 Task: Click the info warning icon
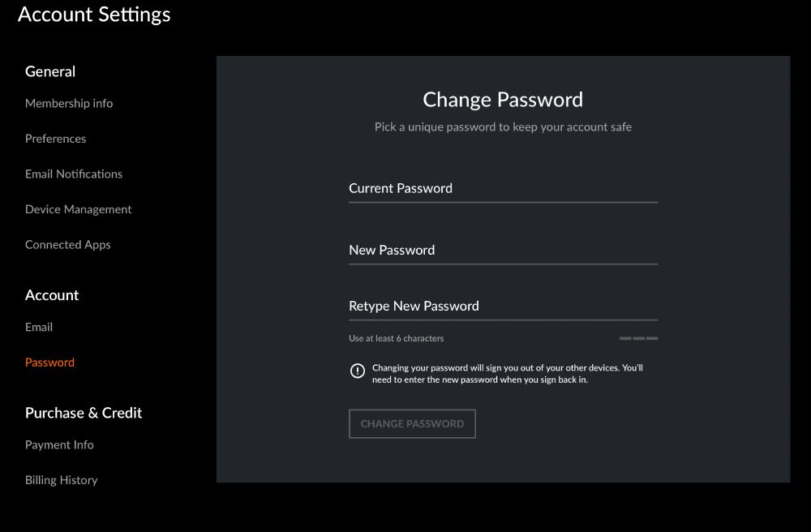[x=358, y=371]
